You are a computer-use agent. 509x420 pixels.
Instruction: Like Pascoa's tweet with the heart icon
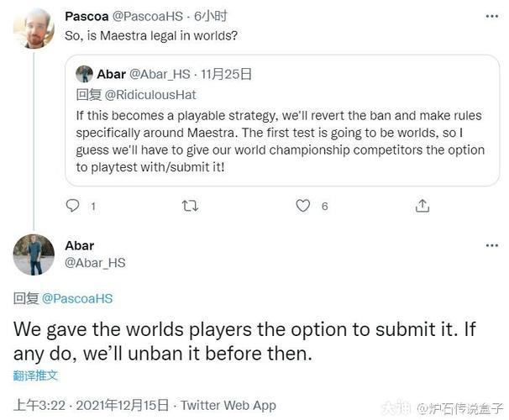tap(302, 205)
